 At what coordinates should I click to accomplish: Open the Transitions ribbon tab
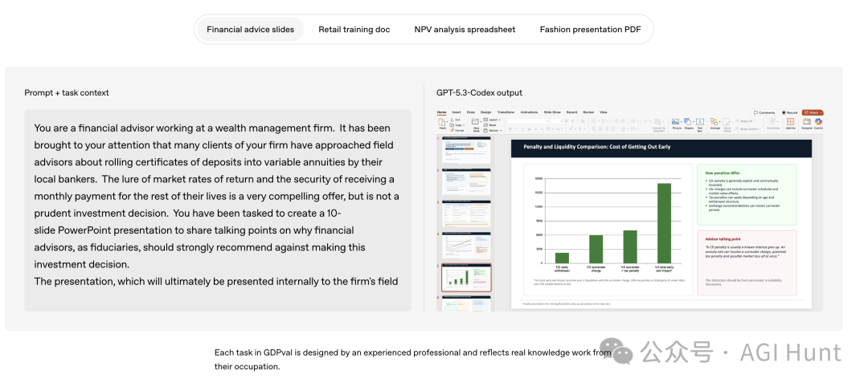pos(506,112)
